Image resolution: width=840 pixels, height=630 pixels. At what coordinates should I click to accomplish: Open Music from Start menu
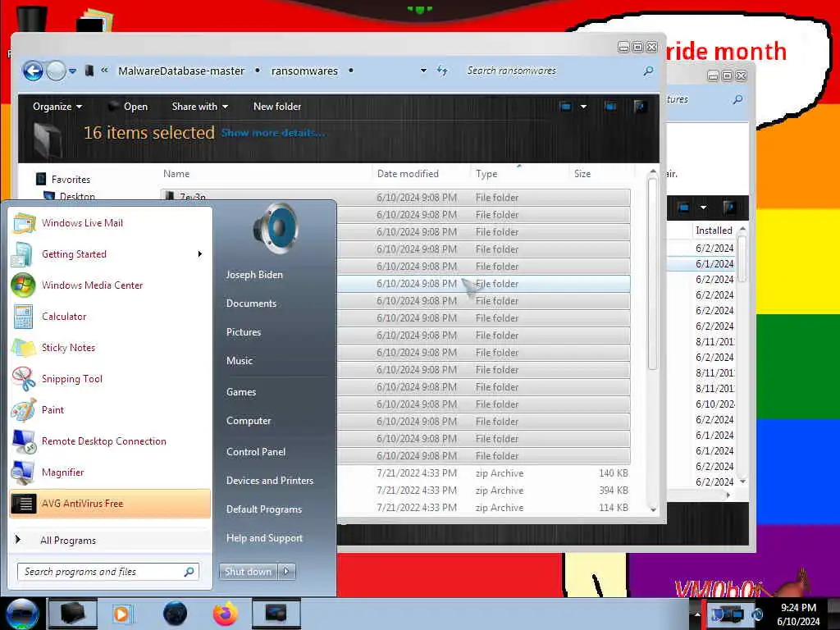[239, 361]
